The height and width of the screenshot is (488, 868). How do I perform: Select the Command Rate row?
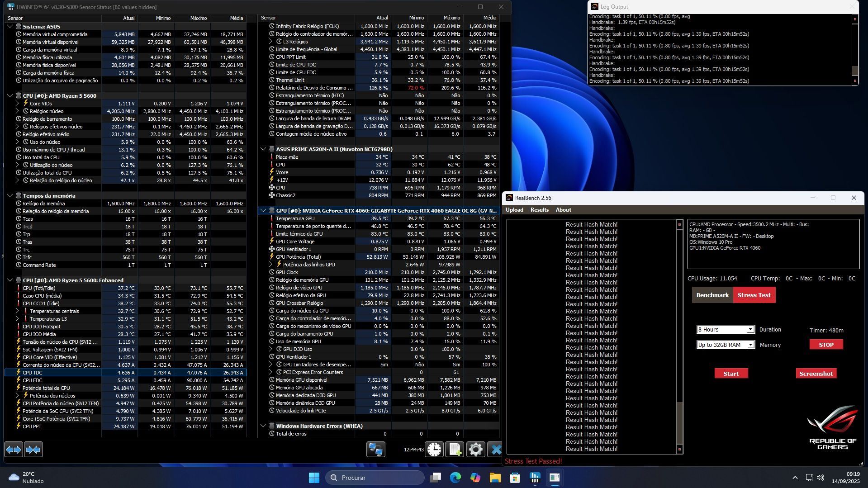pyautogui.click(x=126, y=265)
